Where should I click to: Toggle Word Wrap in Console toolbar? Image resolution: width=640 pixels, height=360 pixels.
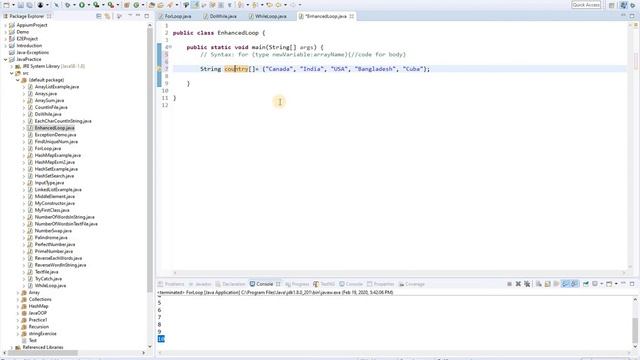556,284
